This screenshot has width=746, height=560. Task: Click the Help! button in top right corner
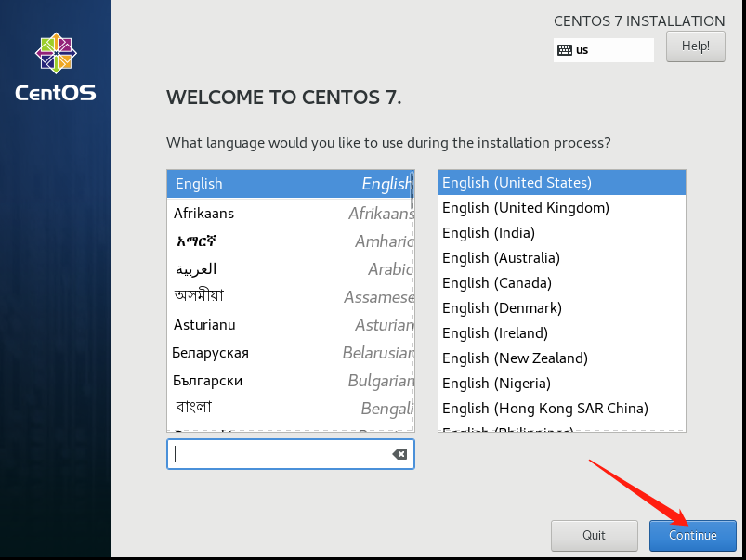click(x=695, y=46)
